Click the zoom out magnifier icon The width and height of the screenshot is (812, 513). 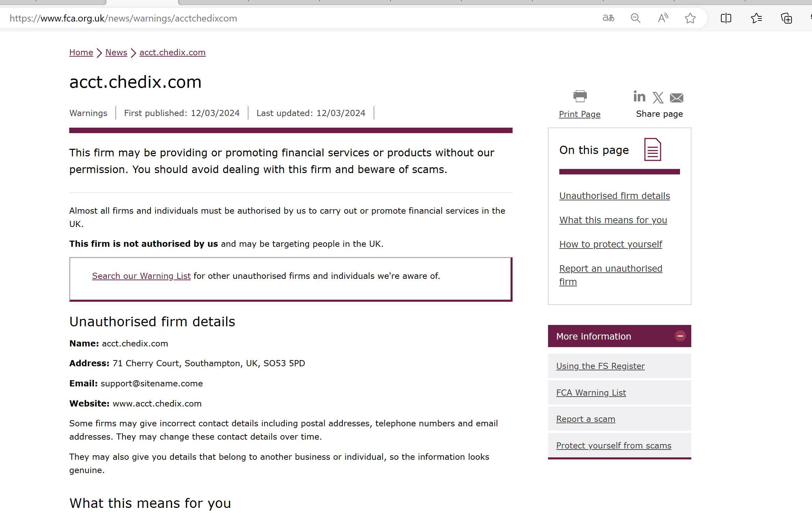(635, 18)
